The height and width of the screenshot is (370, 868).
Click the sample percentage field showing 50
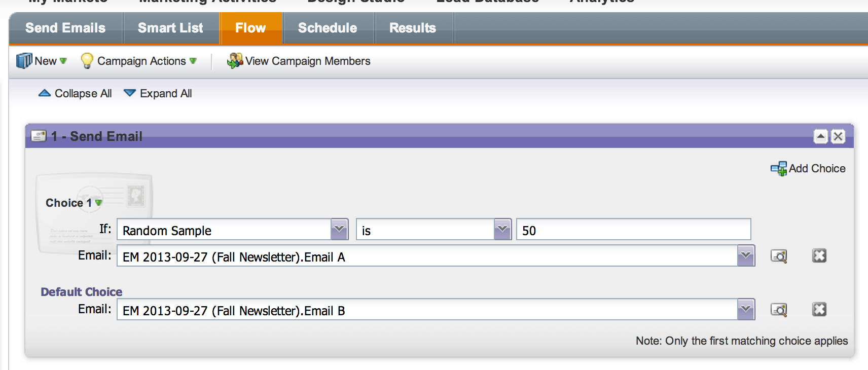(633, 230)
